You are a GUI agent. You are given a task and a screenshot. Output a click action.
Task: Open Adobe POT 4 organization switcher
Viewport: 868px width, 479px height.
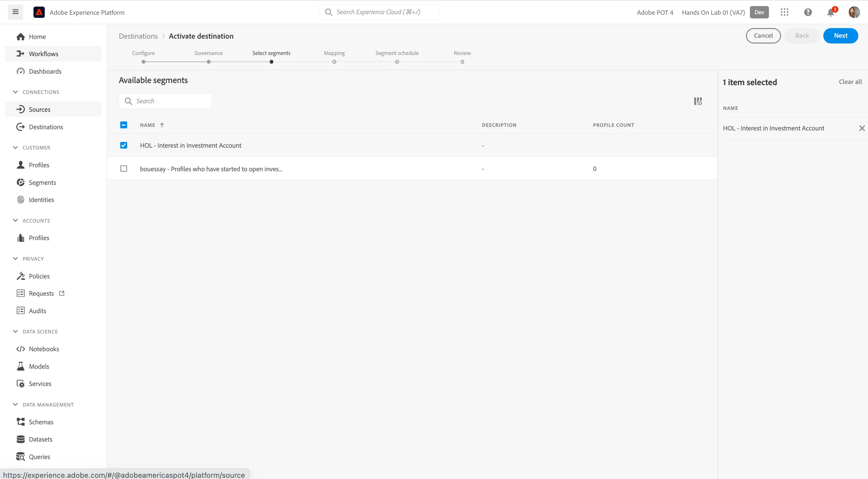[655, 12]
